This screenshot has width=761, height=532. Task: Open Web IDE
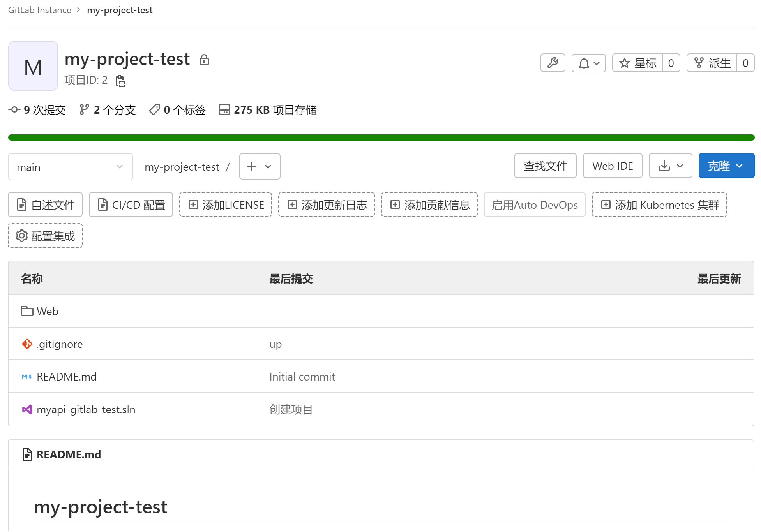[612, 166]
